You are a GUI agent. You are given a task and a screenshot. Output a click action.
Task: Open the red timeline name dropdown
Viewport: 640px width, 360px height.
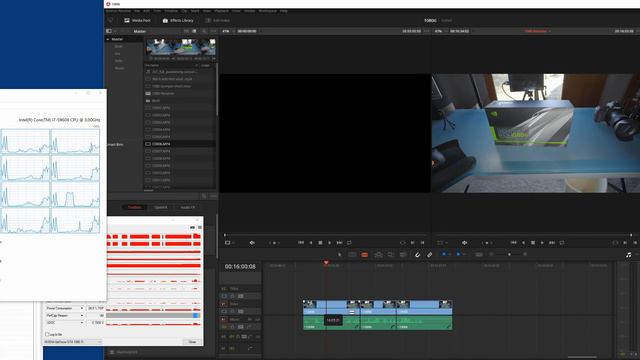click(538, 31)
